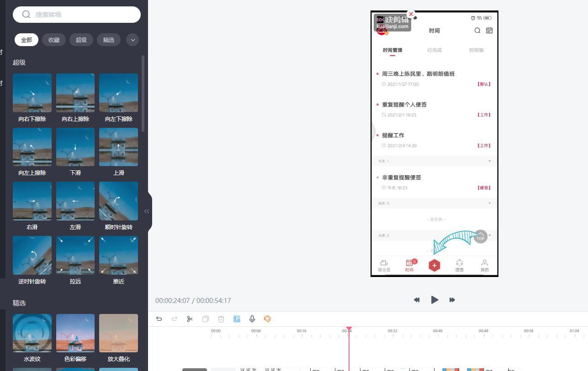Click the play button under preview
The width and height of the screenshot is (588, 371).
click(x=434, y=300)
